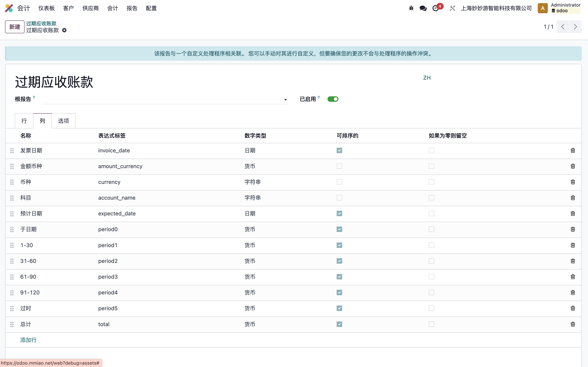The image size is (588, 367).
Task: Uncheck 可排序的 for period3 row
Action: click(x=339, y=277)
